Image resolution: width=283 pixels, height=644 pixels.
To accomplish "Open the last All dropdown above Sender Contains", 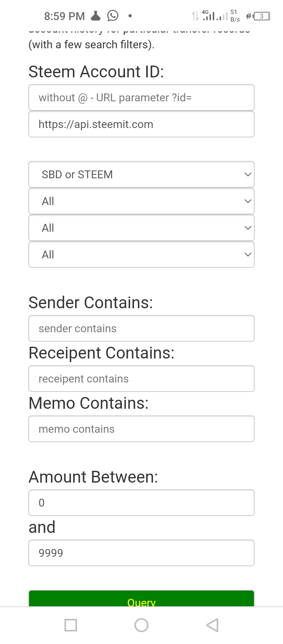I will (141, 254).
